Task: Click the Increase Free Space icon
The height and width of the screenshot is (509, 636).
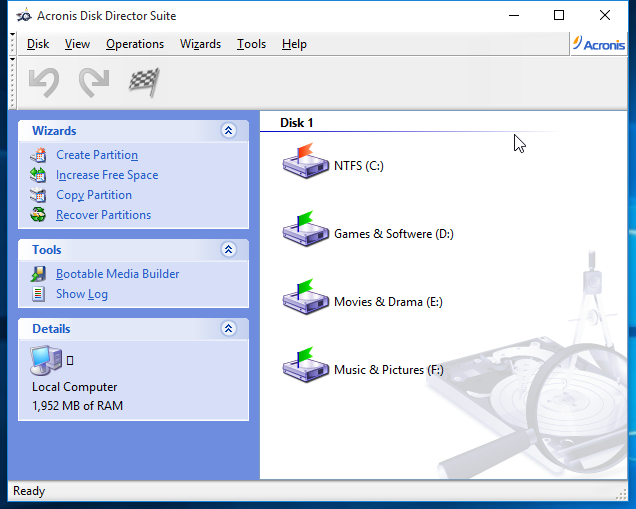Action: 38,175
